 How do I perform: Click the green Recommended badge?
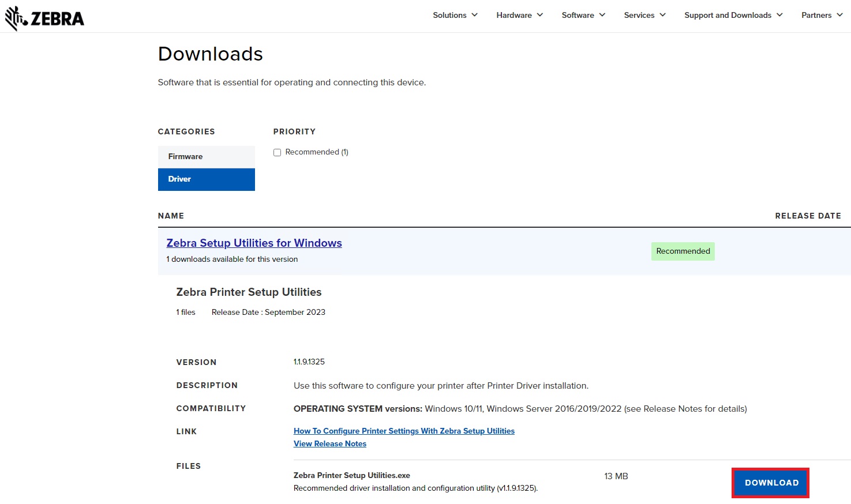pyautogui.click(x=683, y=251)
